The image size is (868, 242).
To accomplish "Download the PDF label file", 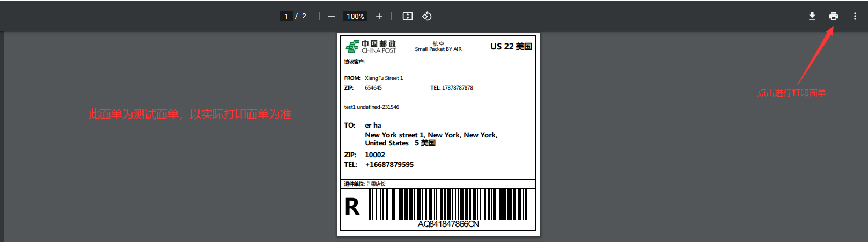I will click(x=812, y=16).
